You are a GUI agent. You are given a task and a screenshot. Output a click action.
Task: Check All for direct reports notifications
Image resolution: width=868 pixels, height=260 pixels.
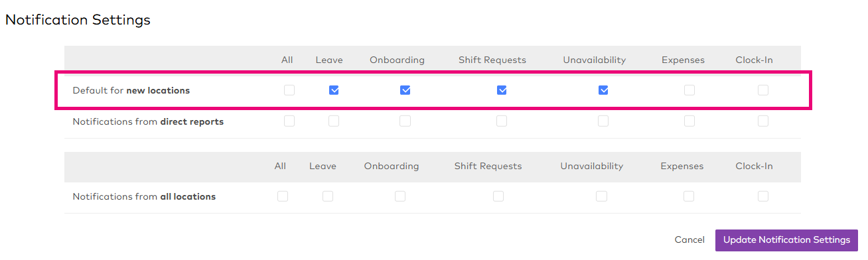(289, 121)
